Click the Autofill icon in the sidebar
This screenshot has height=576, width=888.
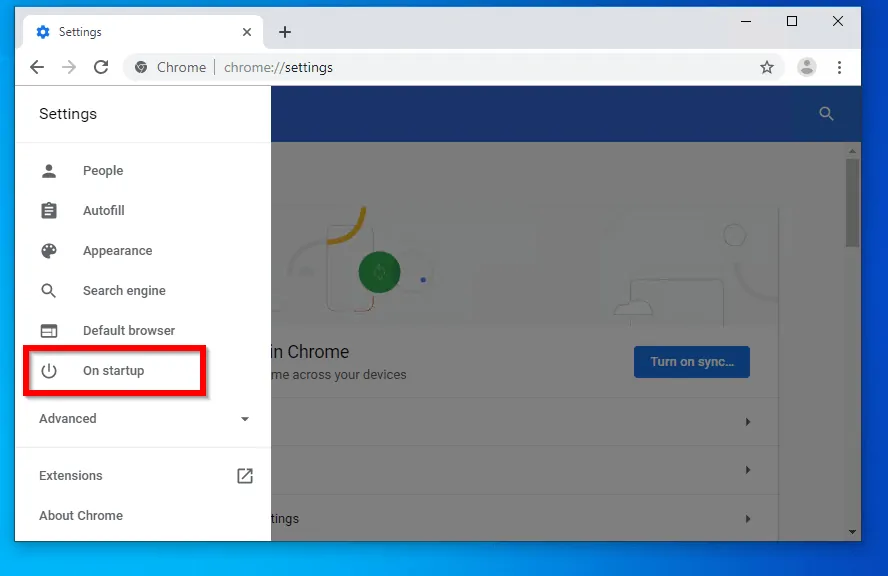point(49,210)
